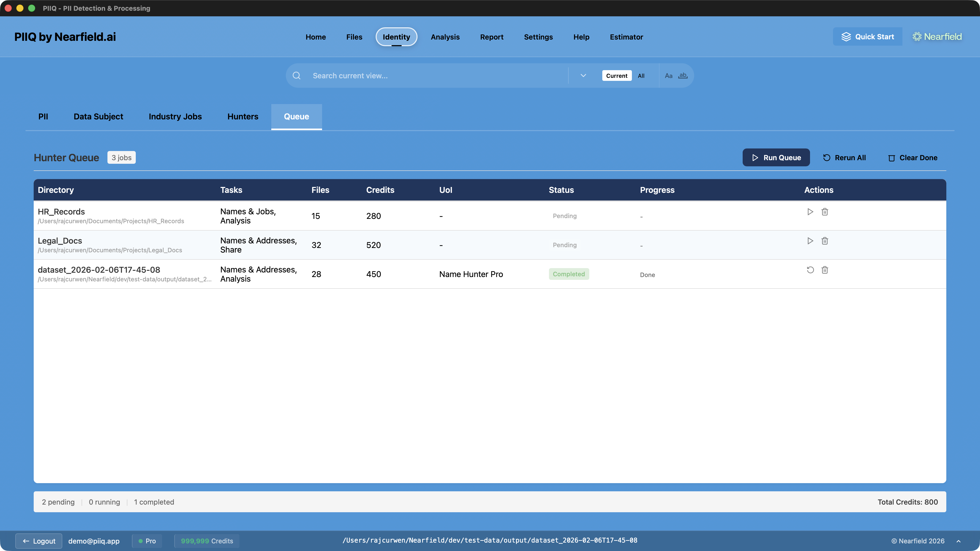Delete the Legal_Docs queue entry with trash icon
The width and height of the screenshot is (980, 551).
point(825,241)
